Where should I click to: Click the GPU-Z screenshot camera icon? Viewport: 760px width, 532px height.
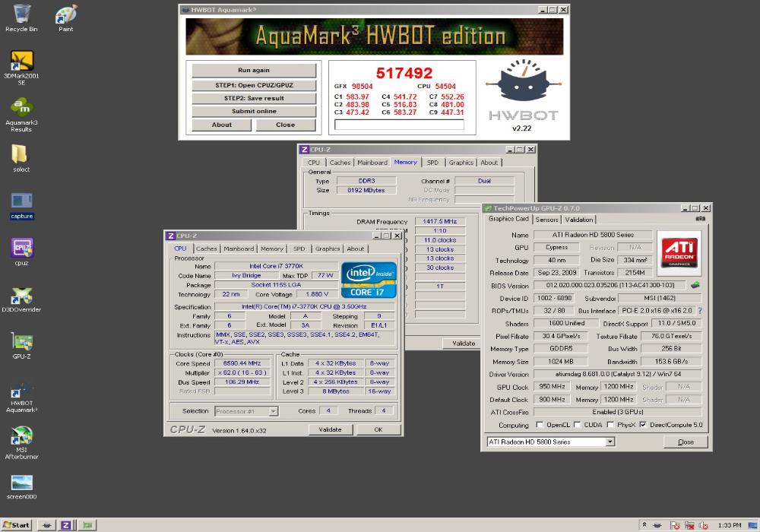tap(701, 219)
